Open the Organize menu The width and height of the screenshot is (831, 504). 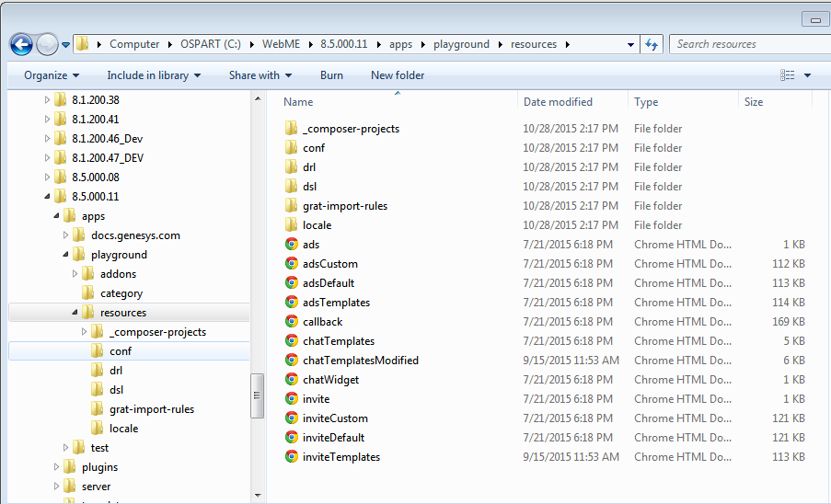point(52,75)
